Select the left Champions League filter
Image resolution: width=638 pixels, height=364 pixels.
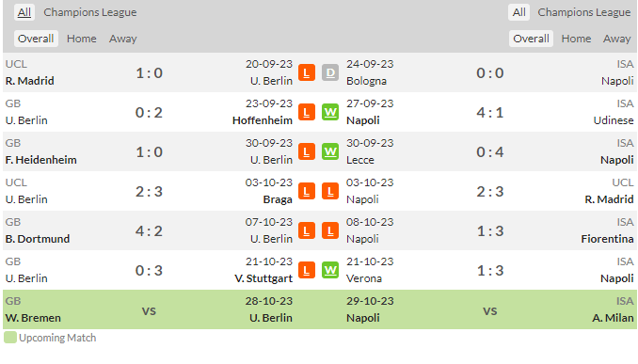pyautogui.click(x=90, y=12)
